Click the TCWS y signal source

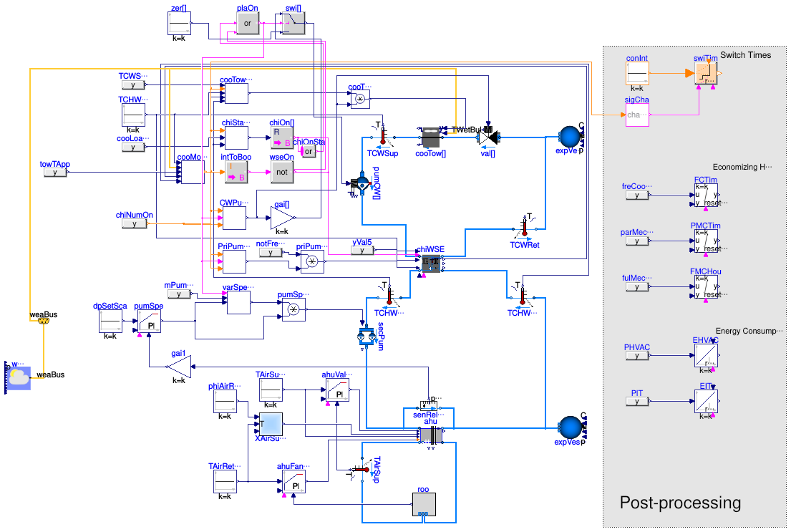click(133, 85)
